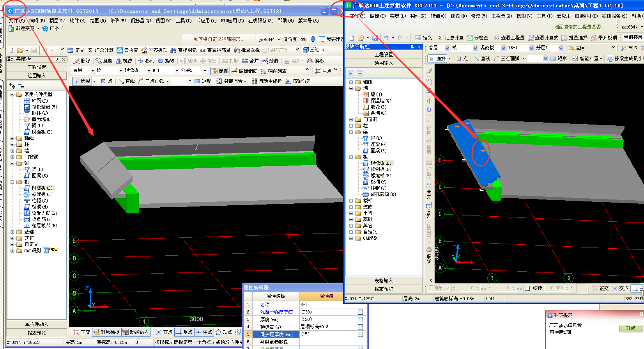Select the 镜像 mirror tool
The height and width of the screenshot is (349, 644).
(x=124, y=61)
